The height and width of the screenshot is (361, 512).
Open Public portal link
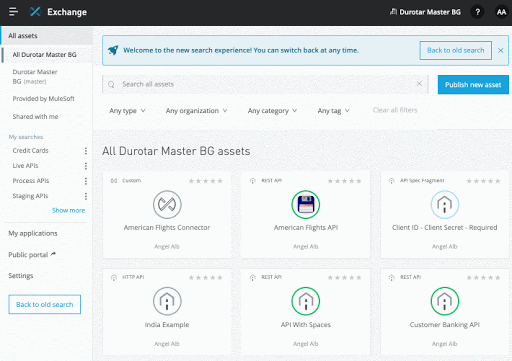28,255
